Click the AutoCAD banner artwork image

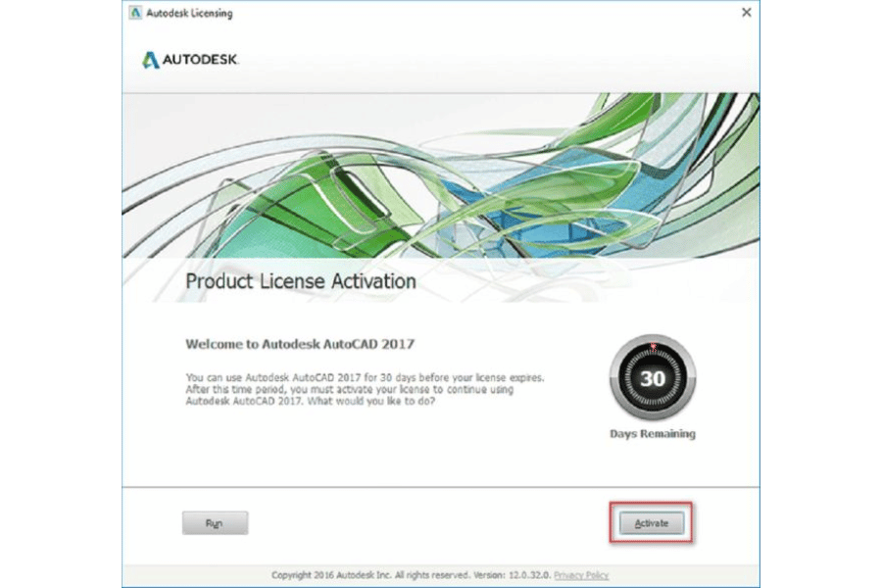click(x=441, y=176)
